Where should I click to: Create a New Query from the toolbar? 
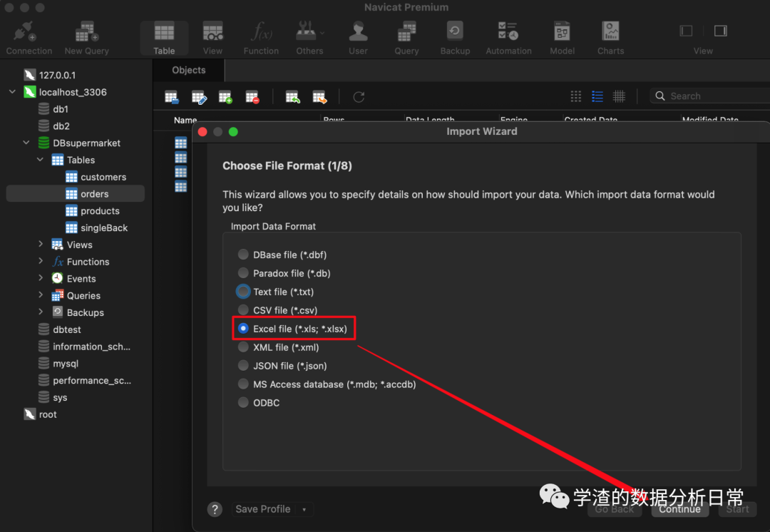(x=86, y=38)
